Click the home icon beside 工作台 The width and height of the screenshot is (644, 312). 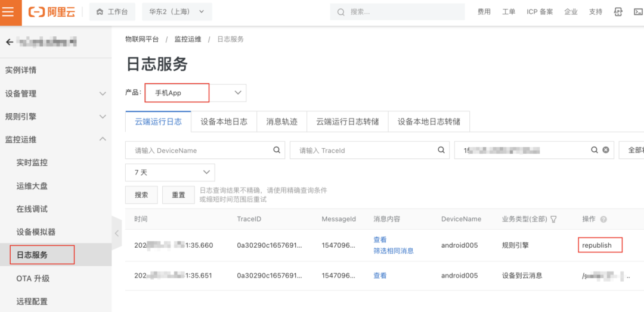click(100, 12)
